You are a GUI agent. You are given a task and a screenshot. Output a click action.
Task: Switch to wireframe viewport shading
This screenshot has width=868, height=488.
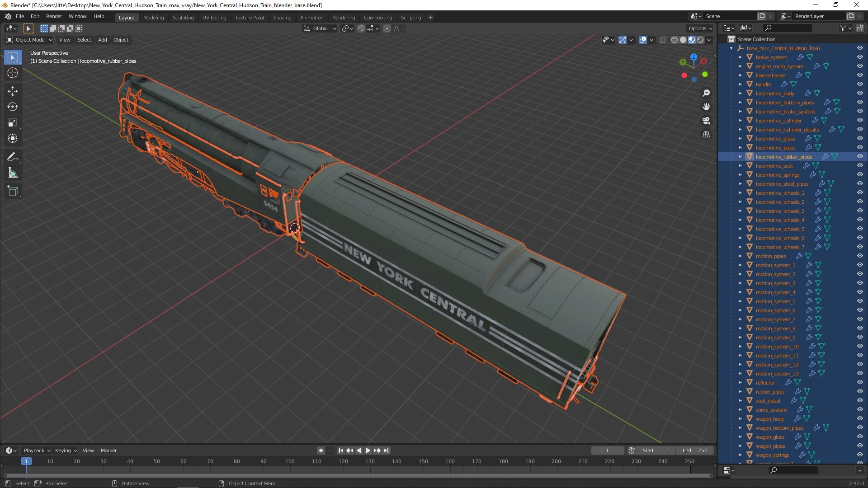(675, 40)
